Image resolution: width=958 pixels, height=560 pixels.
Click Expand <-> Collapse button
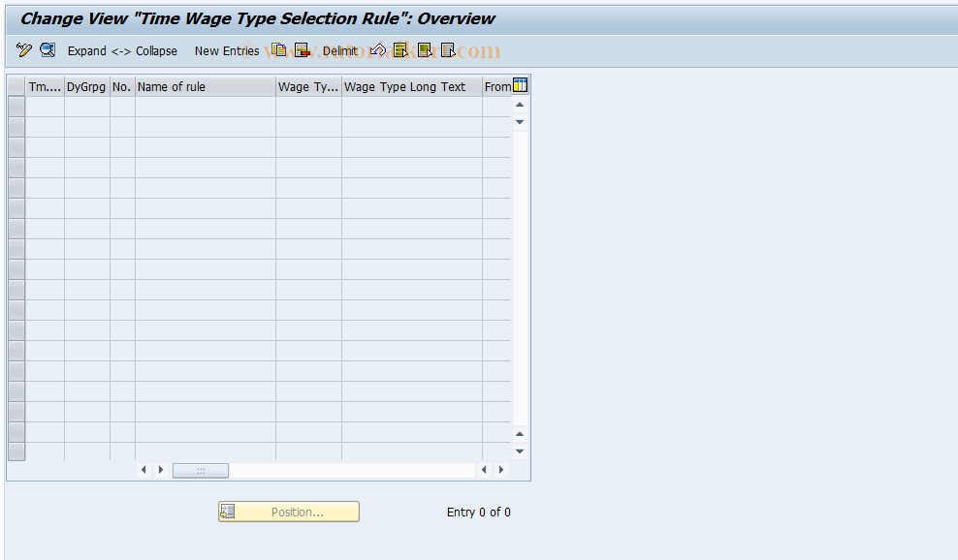coord(122,51)
